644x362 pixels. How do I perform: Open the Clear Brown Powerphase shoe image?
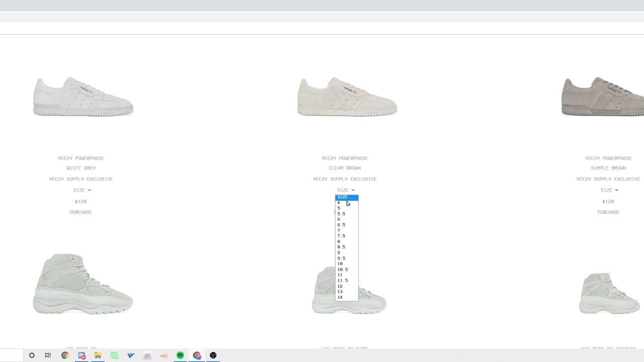347,97
